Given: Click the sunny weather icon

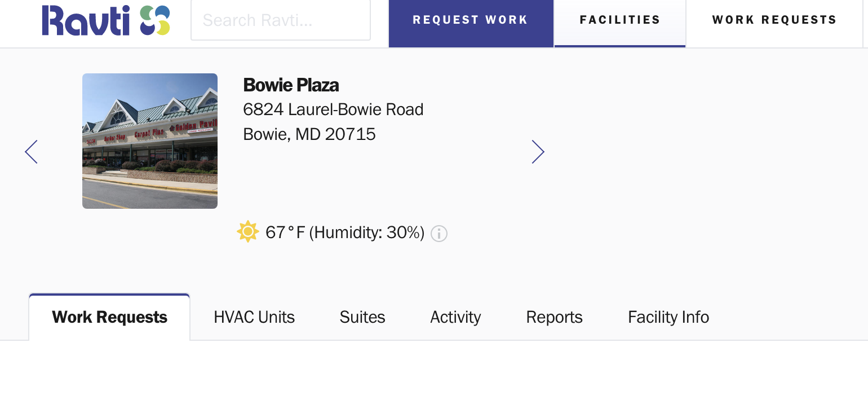Looking at the screenshot, I should point(247,232).
